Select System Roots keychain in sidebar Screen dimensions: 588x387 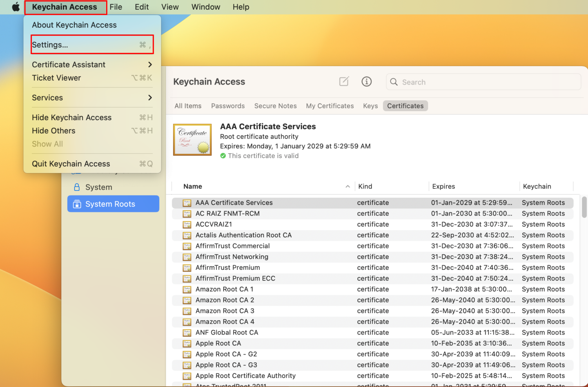113,204
